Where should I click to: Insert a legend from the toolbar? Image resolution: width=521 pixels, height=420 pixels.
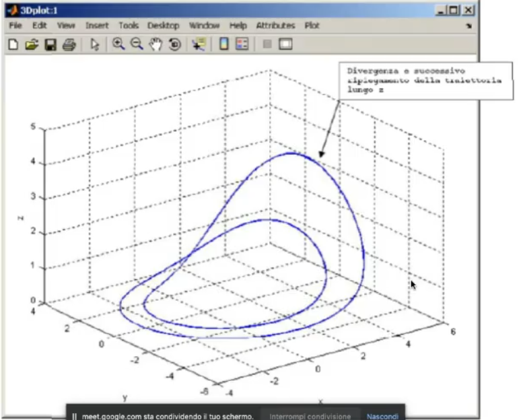pos(242,44)
